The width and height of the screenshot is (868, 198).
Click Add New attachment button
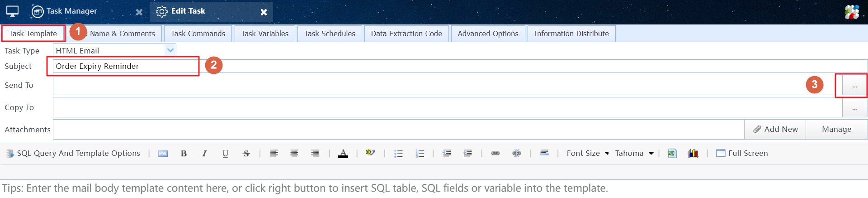pyautogui.click(x=775, y=130)
